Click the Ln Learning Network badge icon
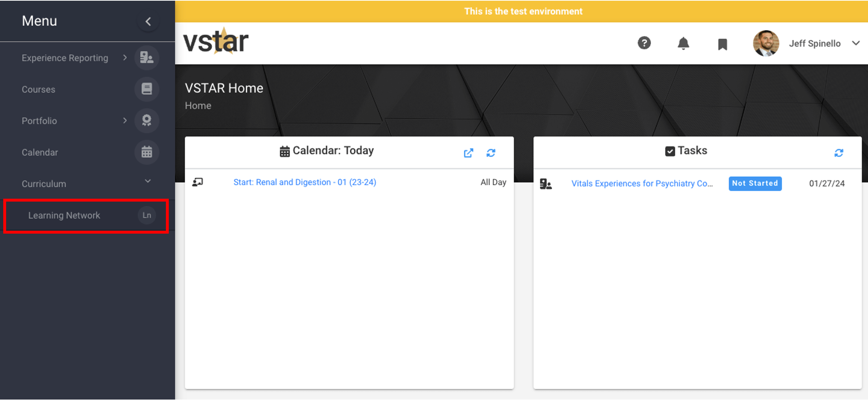Screen dimensions: 868x401 point(147,215)
